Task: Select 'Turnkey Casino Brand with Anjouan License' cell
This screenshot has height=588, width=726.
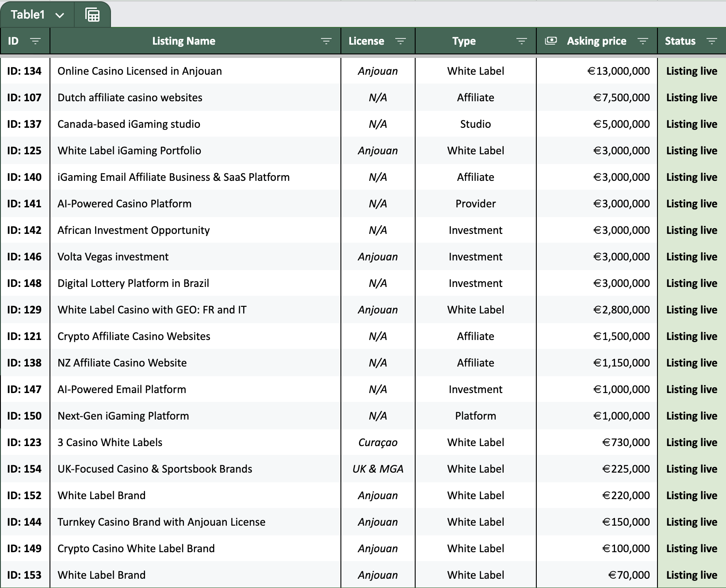Action: 195,522
